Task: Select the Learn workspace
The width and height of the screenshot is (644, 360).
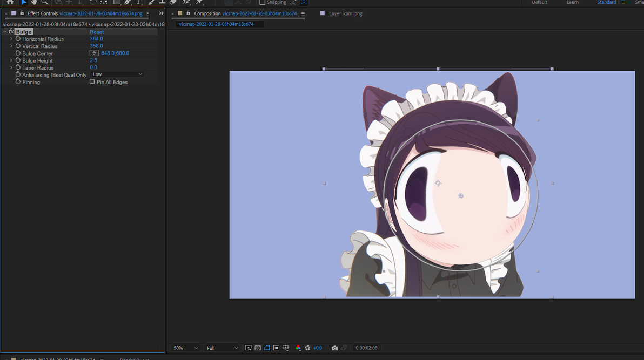Action: click(573, 2)
